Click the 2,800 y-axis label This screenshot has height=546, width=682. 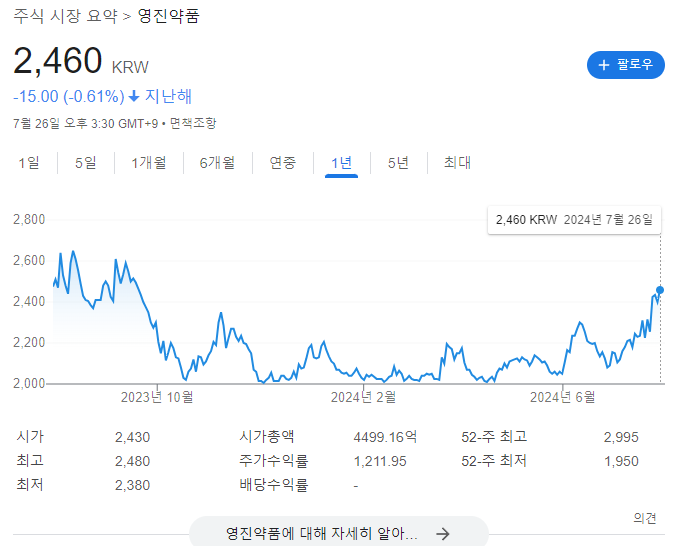pyautogui.click(x=29, y=219)
